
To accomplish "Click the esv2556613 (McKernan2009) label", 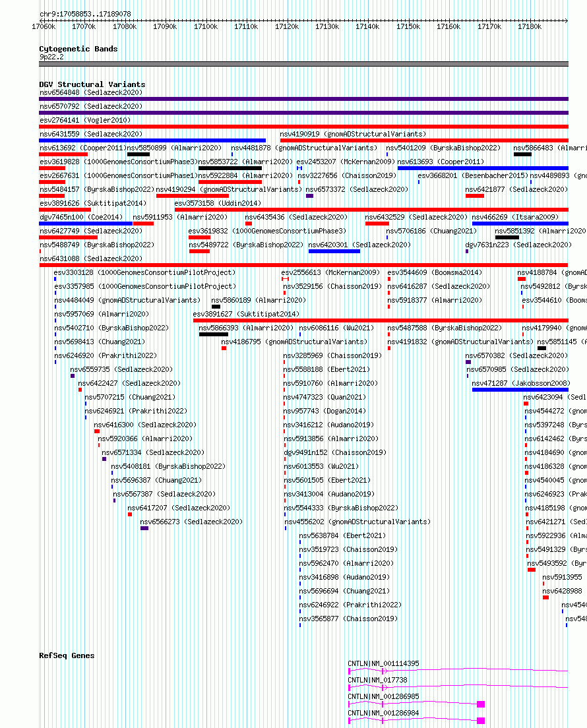I will pyautogui.click(x=330, y=272).
